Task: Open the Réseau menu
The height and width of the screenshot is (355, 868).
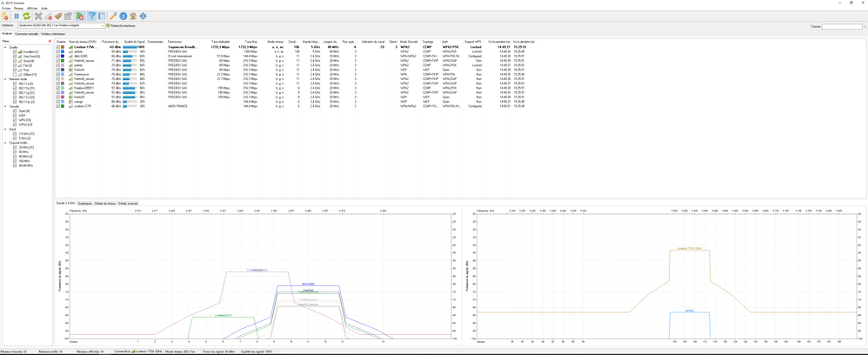Action: (19, 9)
